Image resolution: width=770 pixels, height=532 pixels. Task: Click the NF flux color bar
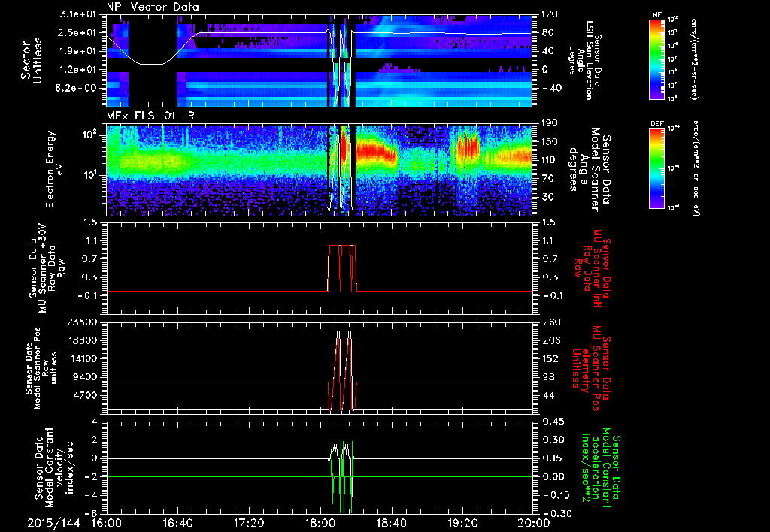click(x=656, y=59)
